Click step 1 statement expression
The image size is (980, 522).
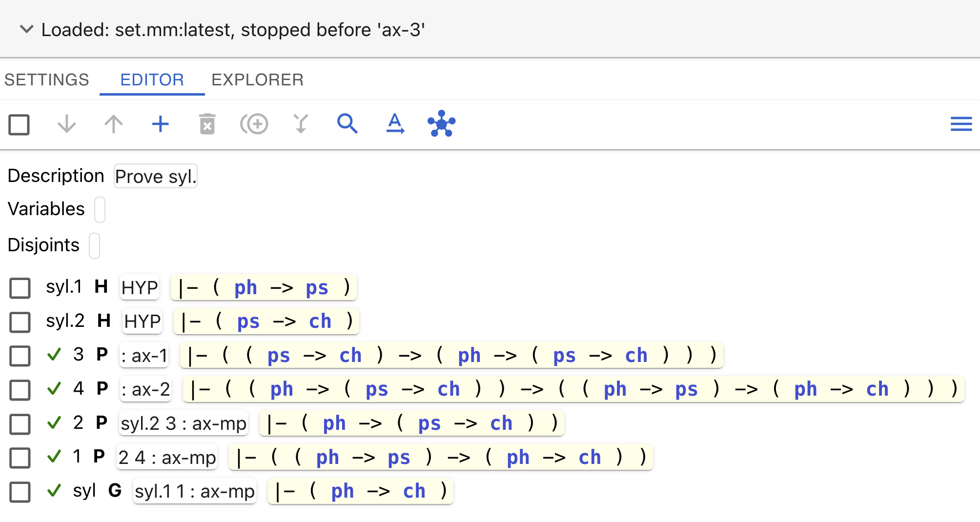[x=441, y=457]
